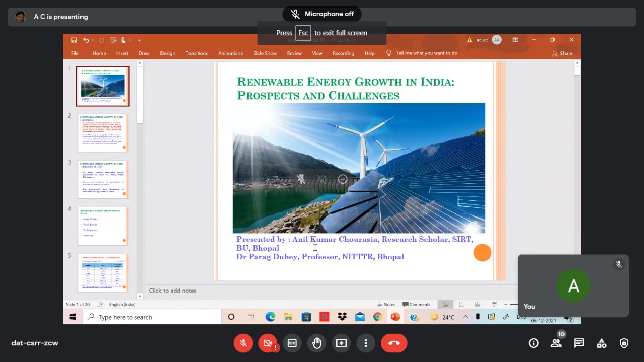The image size is (644, 362).
Task: Open Task View on the taskbar
Action: [x=251, y=317]
